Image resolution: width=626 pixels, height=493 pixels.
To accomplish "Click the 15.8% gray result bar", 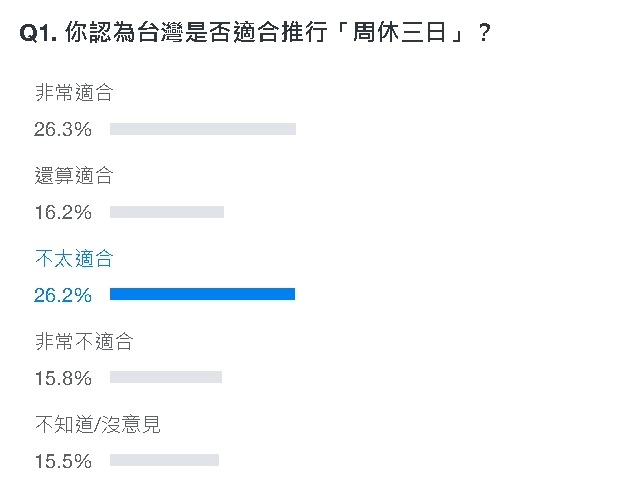I will pyautogui.click(x=165, y=377).
